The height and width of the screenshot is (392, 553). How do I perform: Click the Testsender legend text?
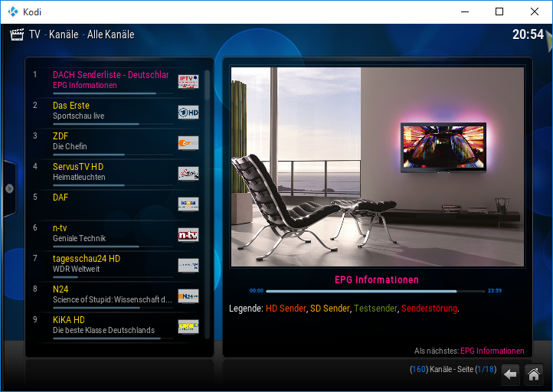pos(375,309)
